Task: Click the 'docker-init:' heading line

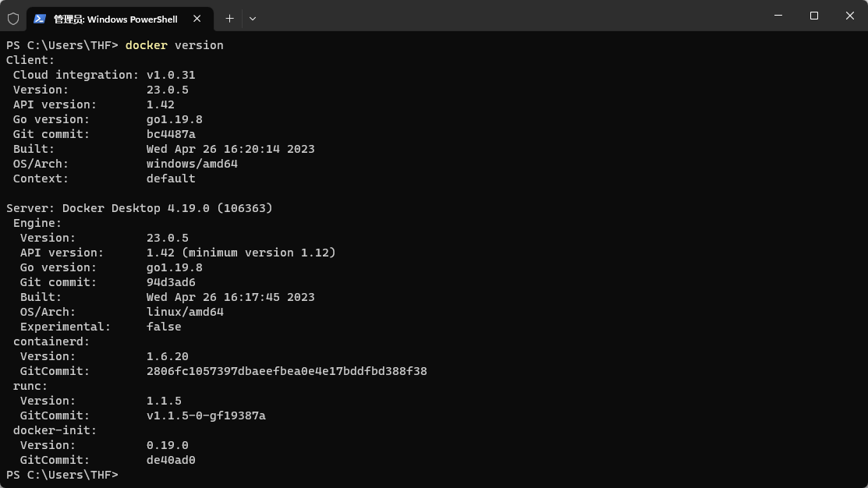Action: [x=55, y=430]
